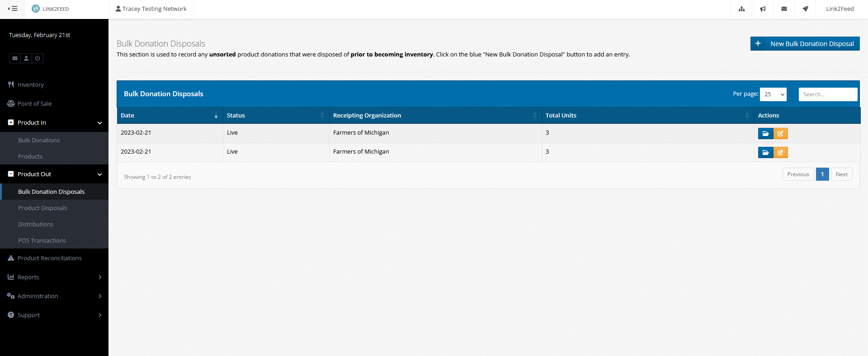This screenshot has height=356, width=868.
Task: Open announcements megaphone icon
Action: 763,9
